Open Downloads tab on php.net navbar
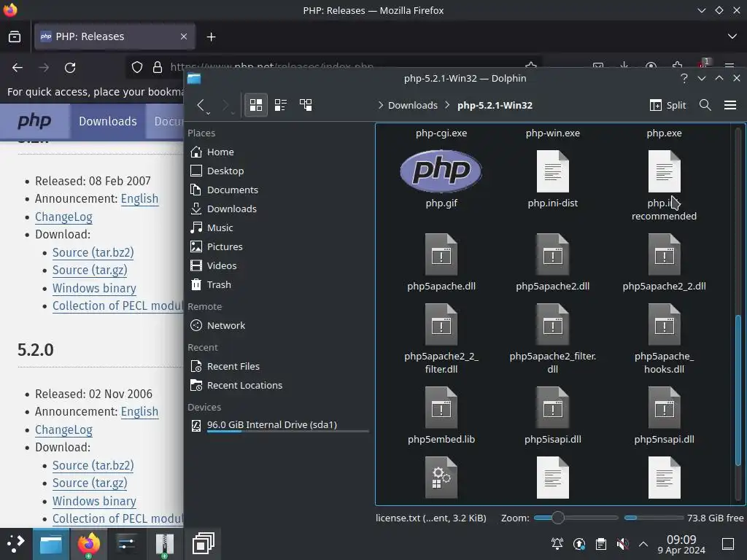This screenshot has width=747, height=560. coord(108,122)
